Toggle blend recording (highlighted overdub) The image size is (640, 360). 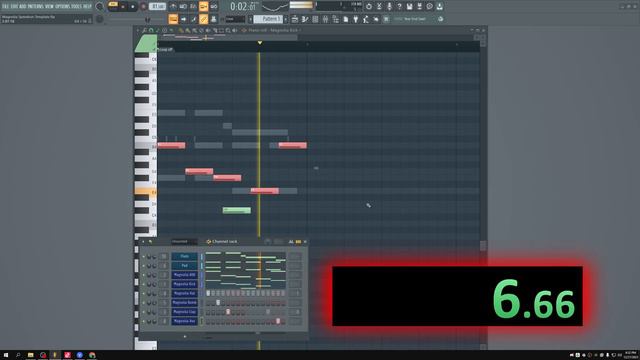point(204,7)
